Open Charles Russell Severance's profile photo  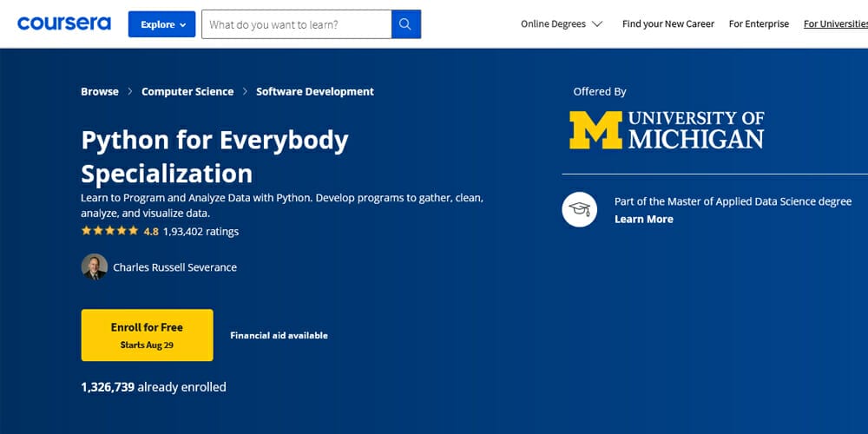(x=95, y=266)
